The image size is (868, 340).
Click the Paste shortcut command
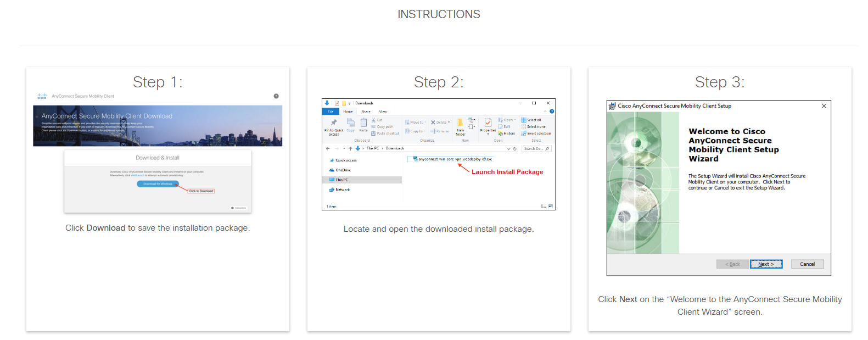click(x=385, y=133)
